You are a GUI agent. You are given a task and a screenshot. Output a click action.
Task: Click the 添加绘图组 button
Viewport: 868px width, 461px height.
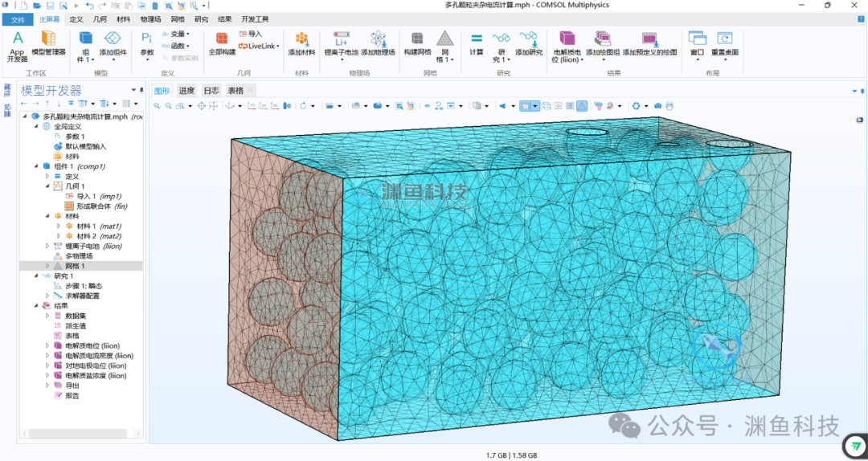(604, 47)
